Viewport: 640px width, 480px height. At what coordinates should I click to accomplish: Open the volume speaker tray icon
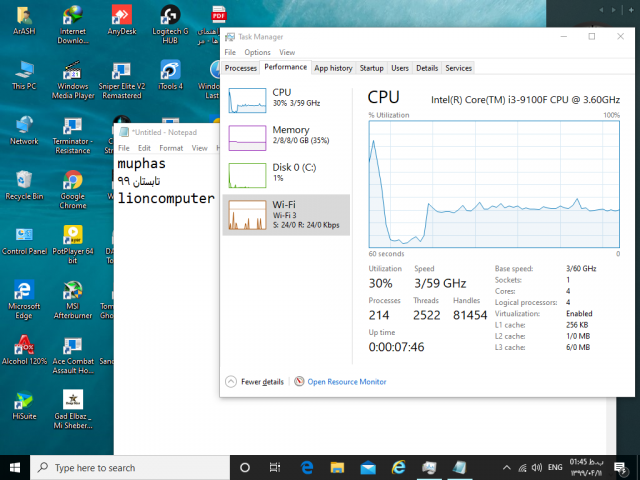click(537, 468)
